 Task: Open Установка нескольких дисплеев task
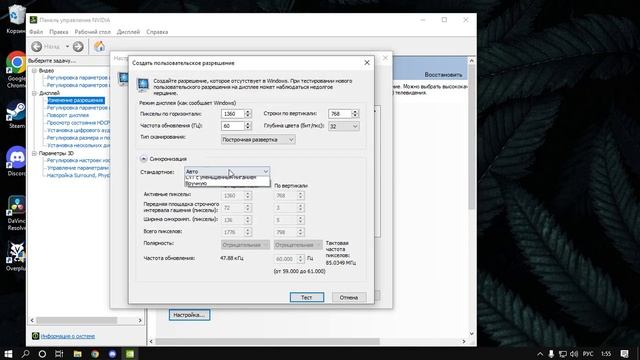coord(78,145)
